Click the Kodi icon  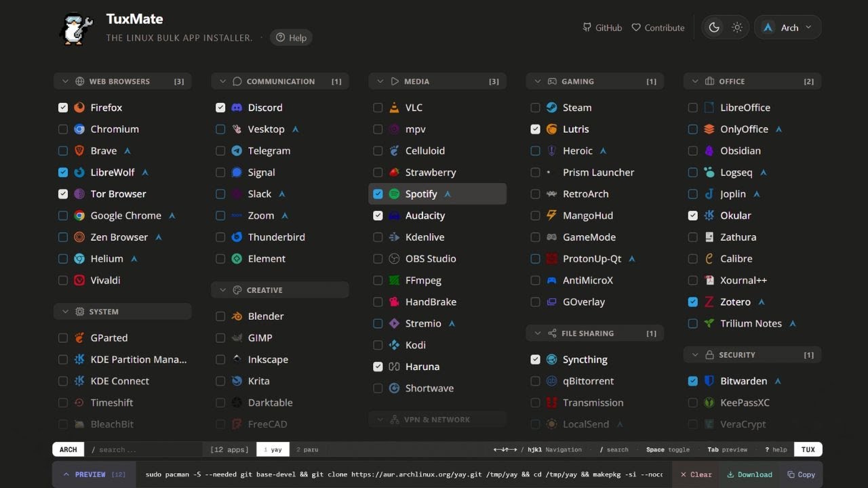coord(394,345)
